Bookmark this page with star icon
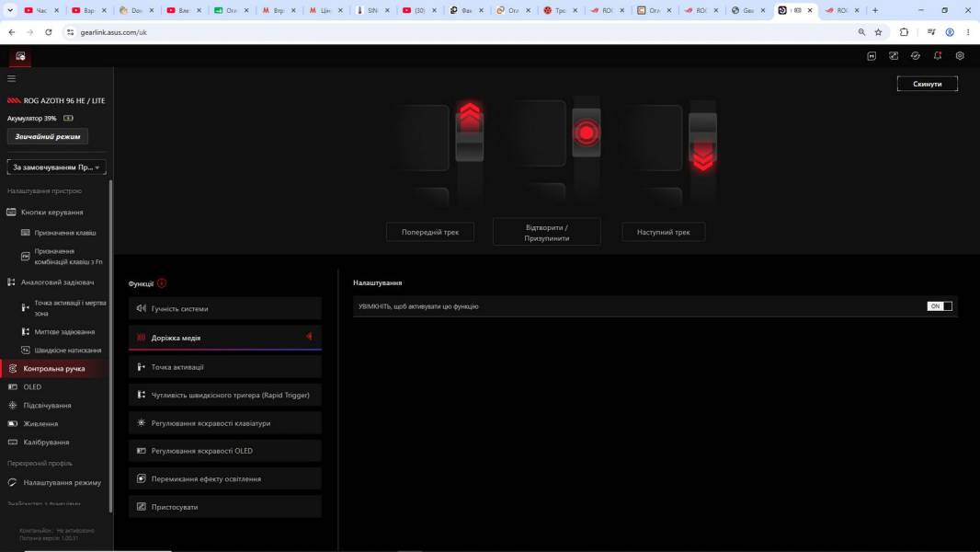Image resolution: width=980 pixels, height=552 pixels. [878, 32]
